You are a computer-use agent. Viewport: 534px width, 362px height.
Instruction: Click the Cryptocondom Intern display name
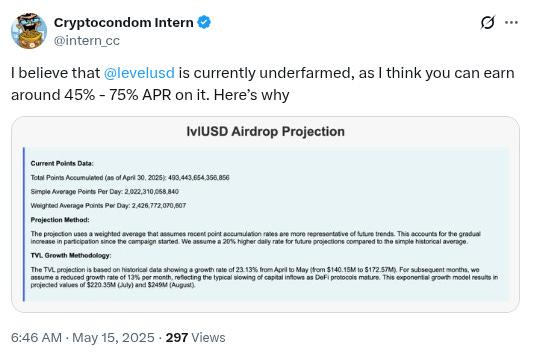coord(124,22)
